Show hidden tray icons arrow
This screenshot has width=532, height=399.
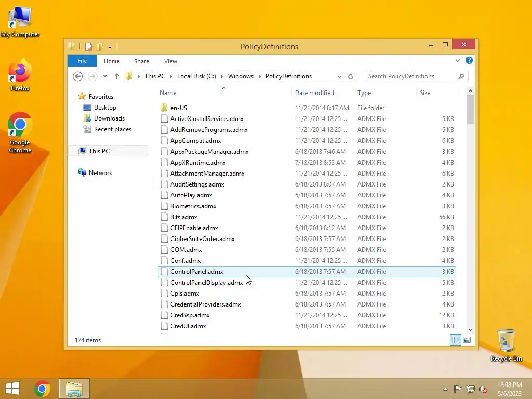[445, 389]
